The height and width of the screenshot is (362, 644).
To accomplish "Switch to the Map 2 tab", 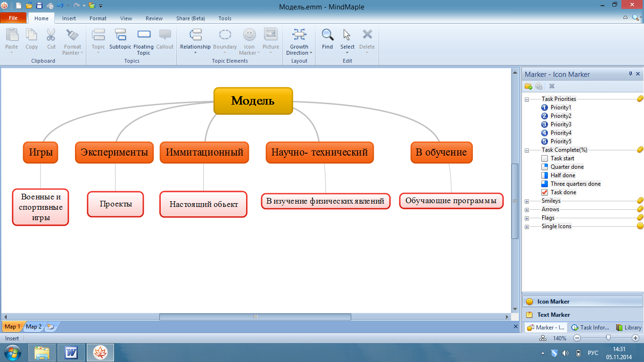I will point(34,327).
